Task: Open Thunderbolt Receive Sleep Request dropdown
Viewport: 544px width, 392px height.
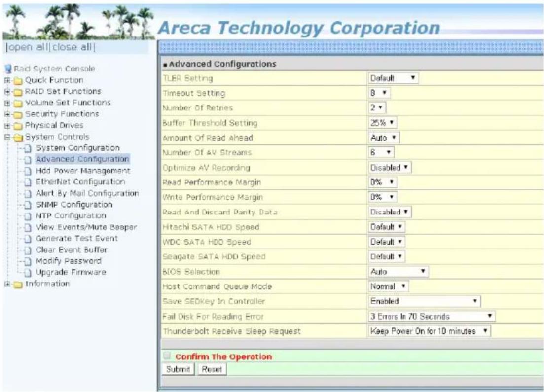Action: pyautogui.click(x=430, y=331)
